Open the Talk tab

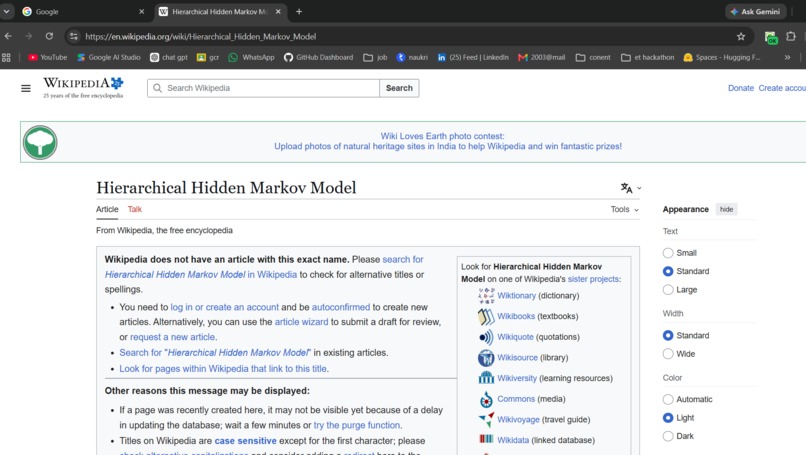point(135,209)
